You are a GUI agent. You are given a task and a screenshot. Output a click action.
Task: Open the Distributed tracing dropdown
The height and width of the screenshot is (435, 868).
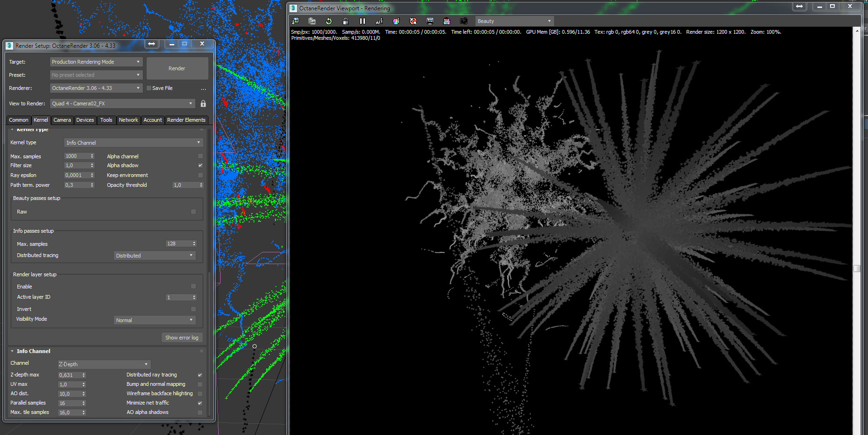[155, 256]
